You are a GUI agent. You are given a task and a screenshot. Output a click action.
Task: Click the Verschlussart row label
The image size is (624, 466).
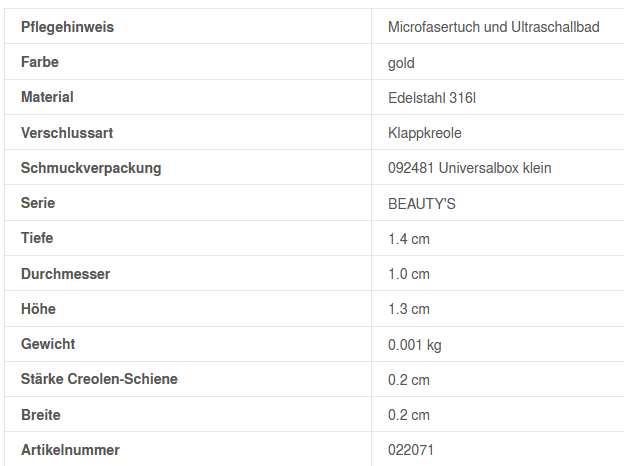coord(66,132)
